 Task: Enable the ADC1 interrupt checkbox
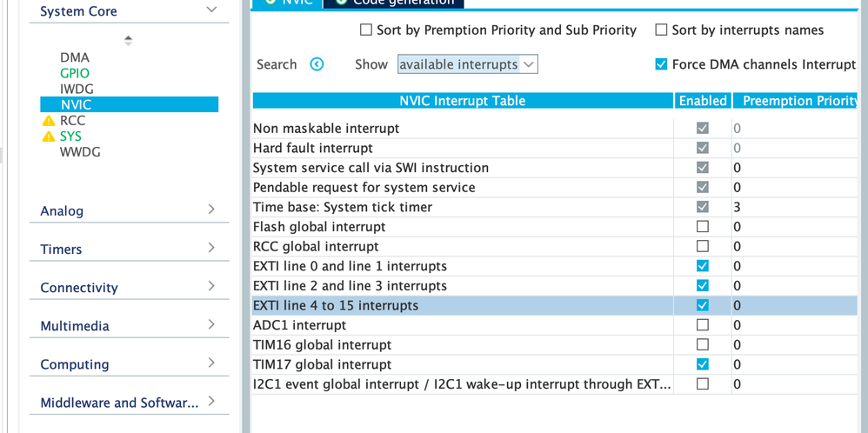[x=703, y=324]
